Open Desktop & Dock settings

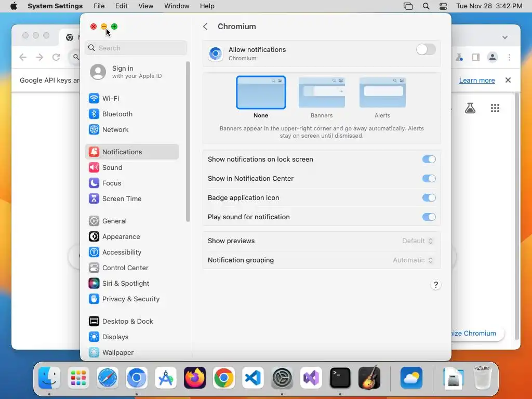tap(131, 322)
